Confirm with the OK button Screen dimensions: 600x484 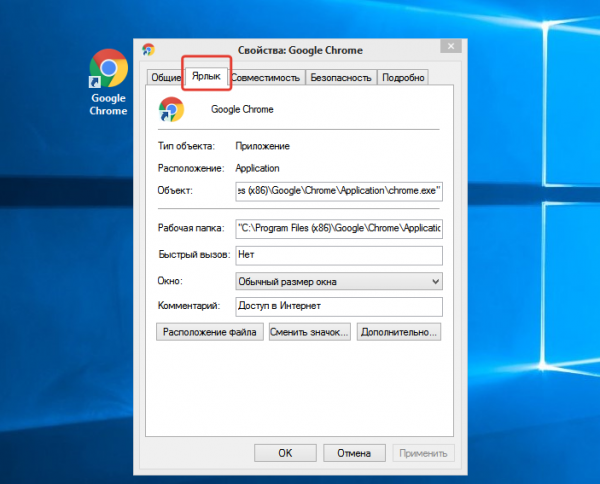(x=285, y=453)
